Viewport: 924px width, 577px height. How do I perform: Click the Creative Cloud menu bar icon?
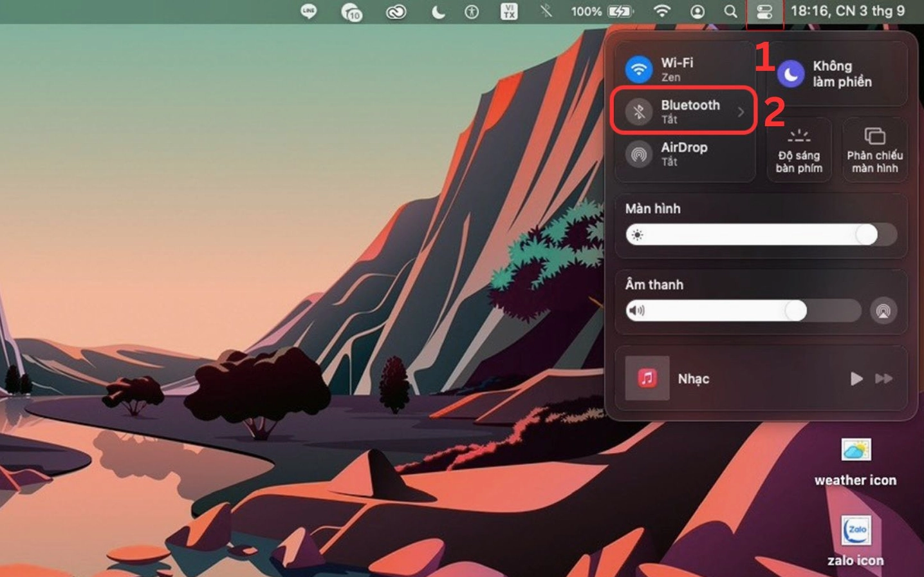click(x=396, y=12)
